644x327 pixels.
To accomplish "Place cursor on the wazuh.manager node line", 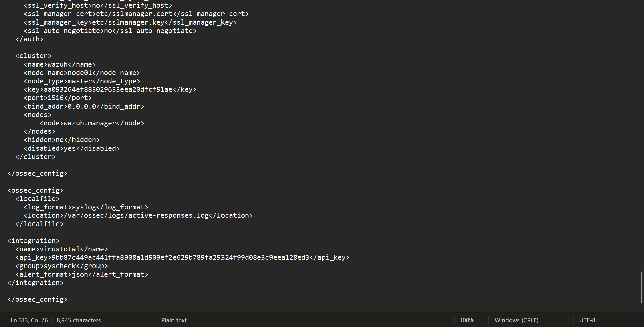I will [x=92, y=123].
